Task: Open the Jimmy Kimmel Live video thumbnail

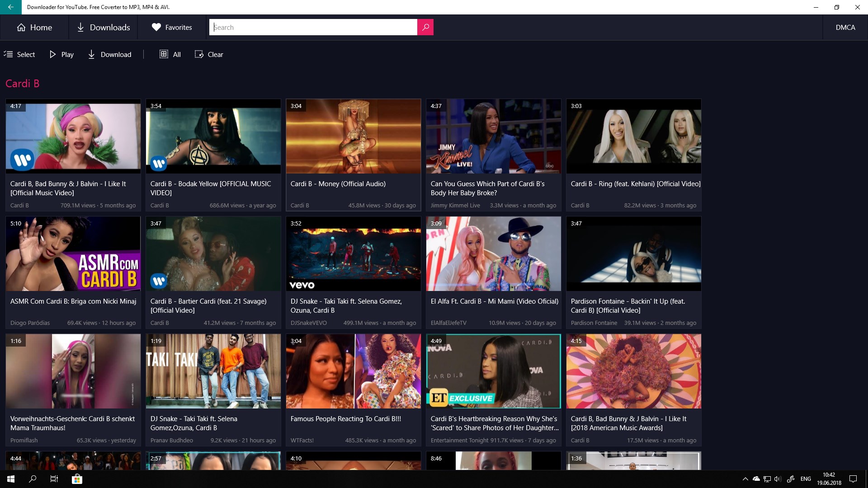Action: click(x=494, y=136)
